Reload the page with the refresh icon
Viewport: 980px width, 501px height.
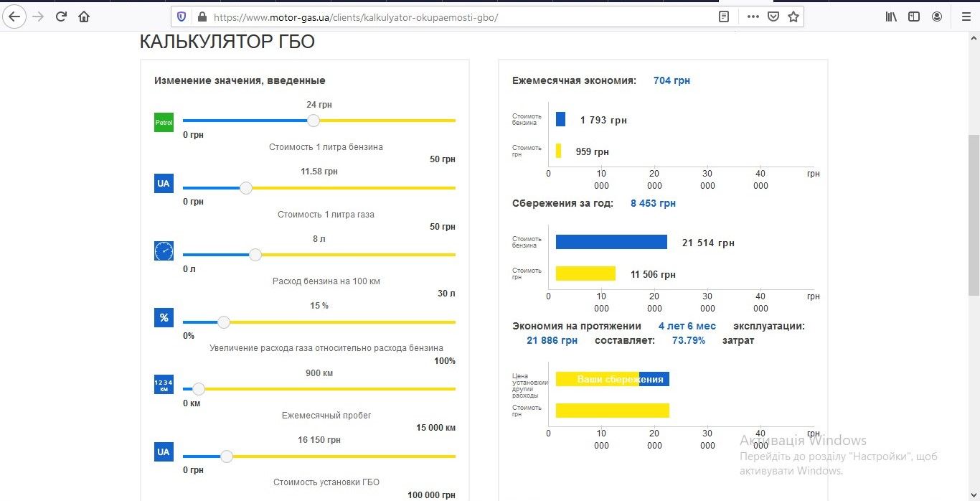click(62, 17)
